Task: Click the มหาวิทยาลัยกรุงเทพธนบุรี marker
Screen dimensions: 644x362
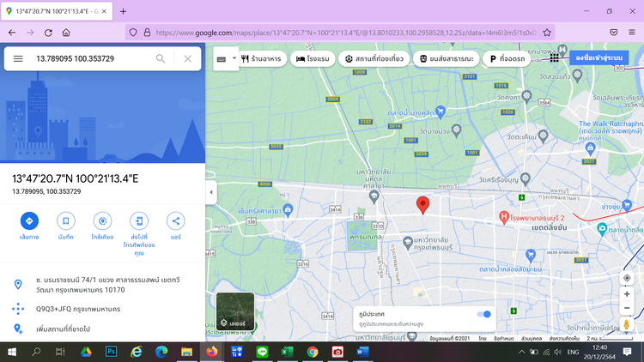Action: click(407, 242)
